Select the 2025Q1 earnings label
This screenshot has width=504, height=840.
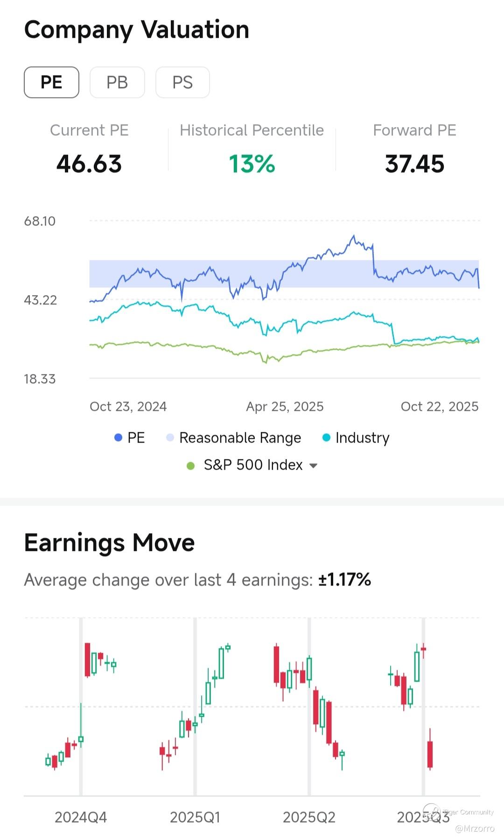195,817
